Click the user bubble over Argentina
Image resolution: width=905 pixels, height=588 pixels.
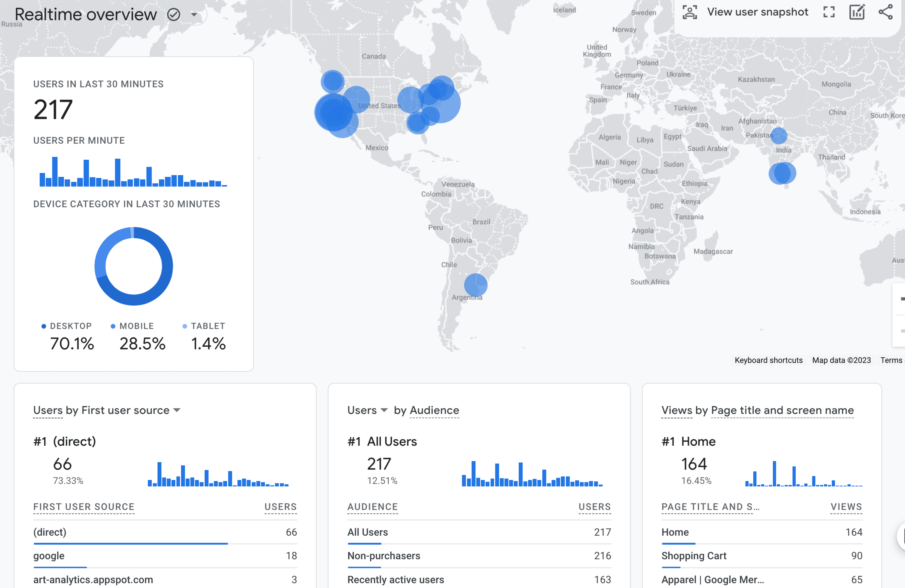[x=476, y=285]
